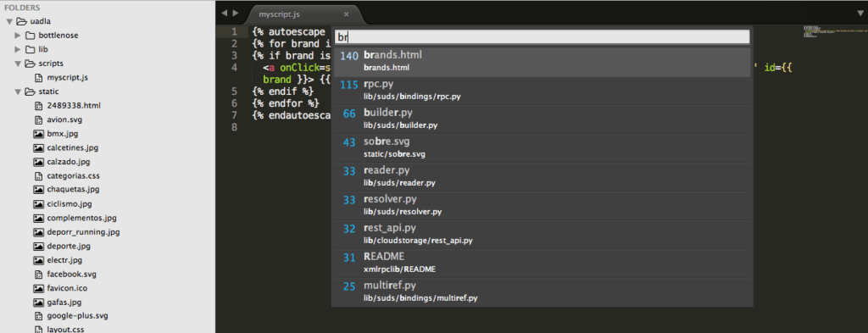Viewport: 868px width, 333px height.
Task: Click the myscript.js file icon in sidebar
Action: [38, 78]
